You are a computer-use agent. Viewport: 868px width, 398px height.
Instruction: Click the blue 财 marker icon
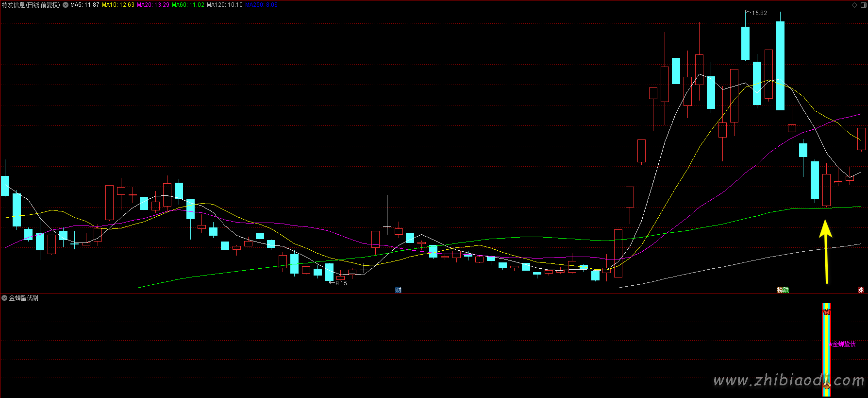[x=398, y=290]
